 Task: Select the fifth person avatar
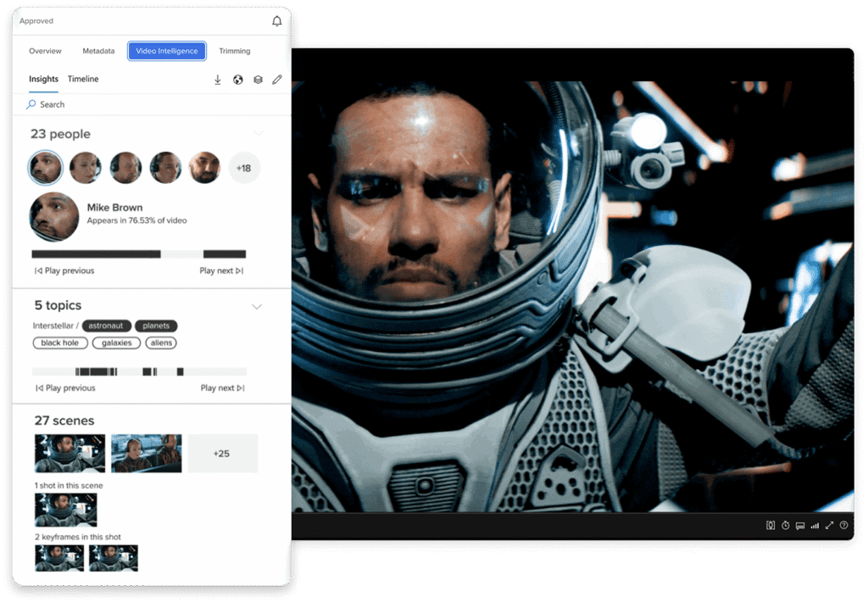point(205,167)
